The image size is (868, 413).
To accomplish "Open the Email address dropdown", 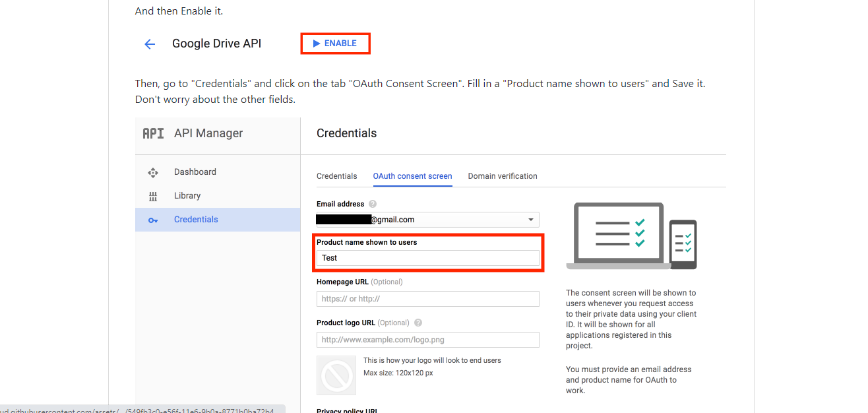I will [x=428, y=220].
